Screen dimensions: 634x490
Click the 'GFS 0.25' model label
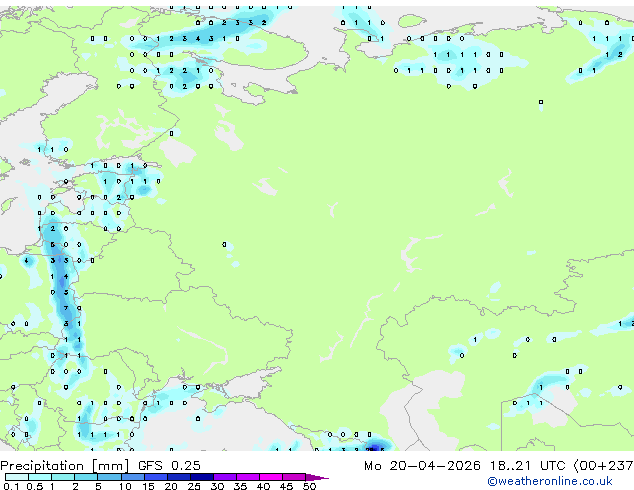pos(169,466)
